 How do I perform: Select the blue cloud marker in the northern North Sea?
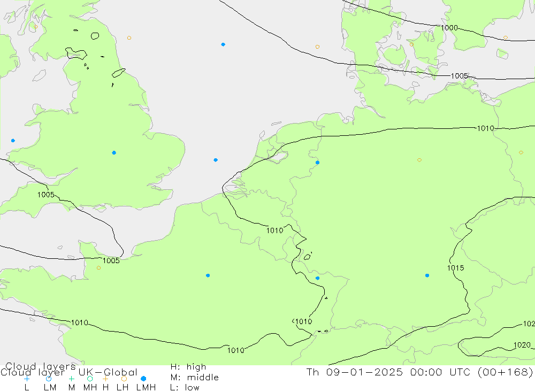coord(223,44)
